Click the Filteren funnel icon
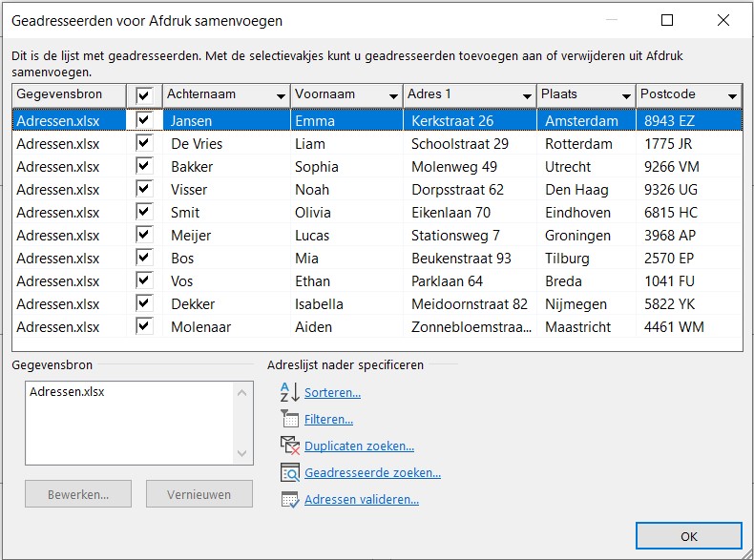The height and width of the screenshot is (560, 754). 290,419
